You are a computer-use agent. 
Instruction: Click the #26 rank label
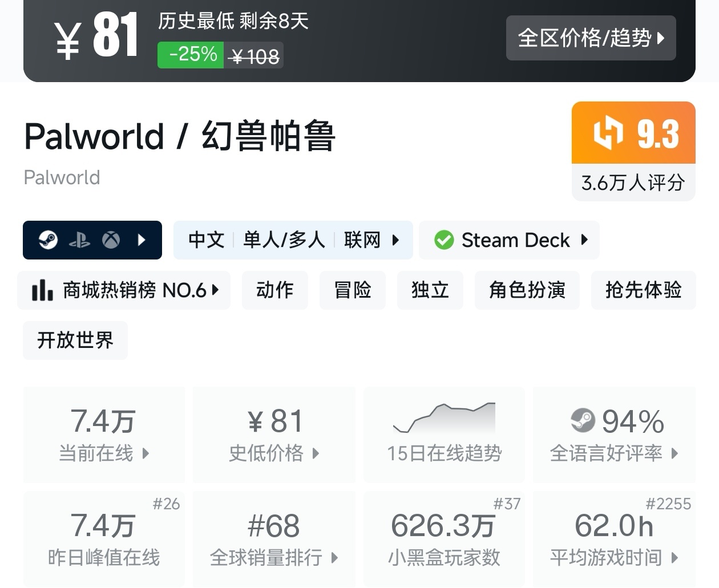coord(166,504)
